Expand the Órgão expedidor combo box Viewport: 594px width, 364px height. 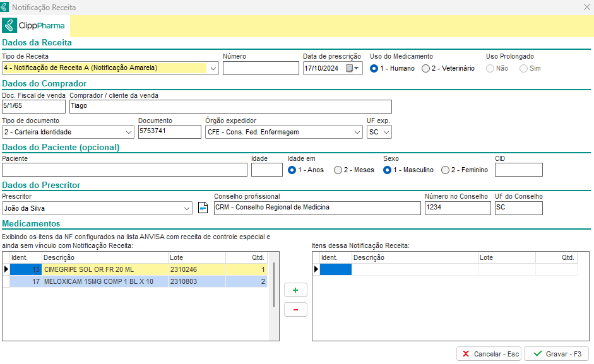[357, 132]
